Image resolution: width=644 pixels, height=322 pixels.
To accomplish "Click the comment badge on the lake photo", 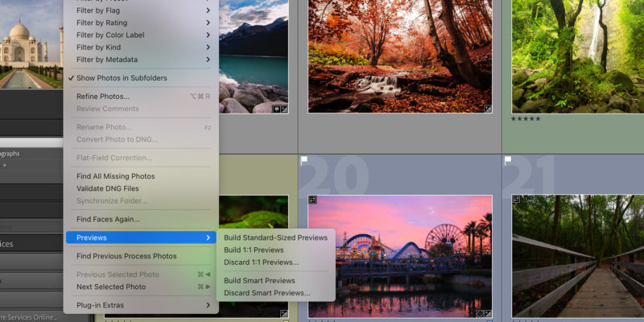I will pos(275,109).
